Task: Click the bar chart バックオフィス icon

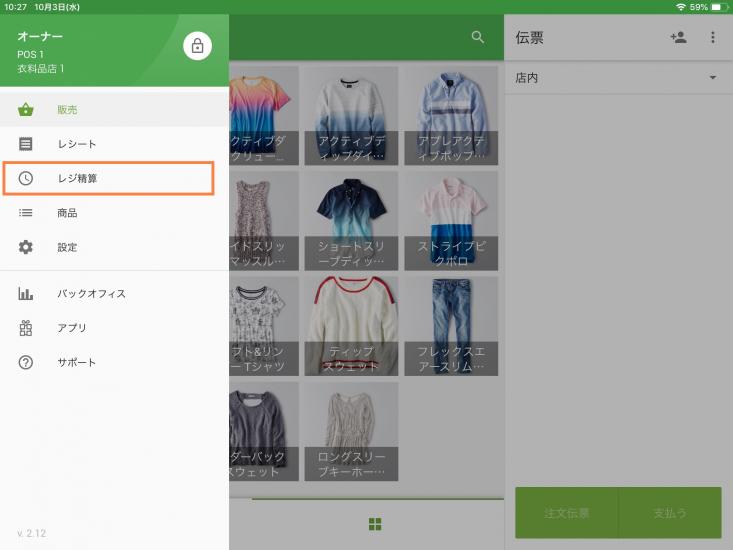Action: (26, 294)
